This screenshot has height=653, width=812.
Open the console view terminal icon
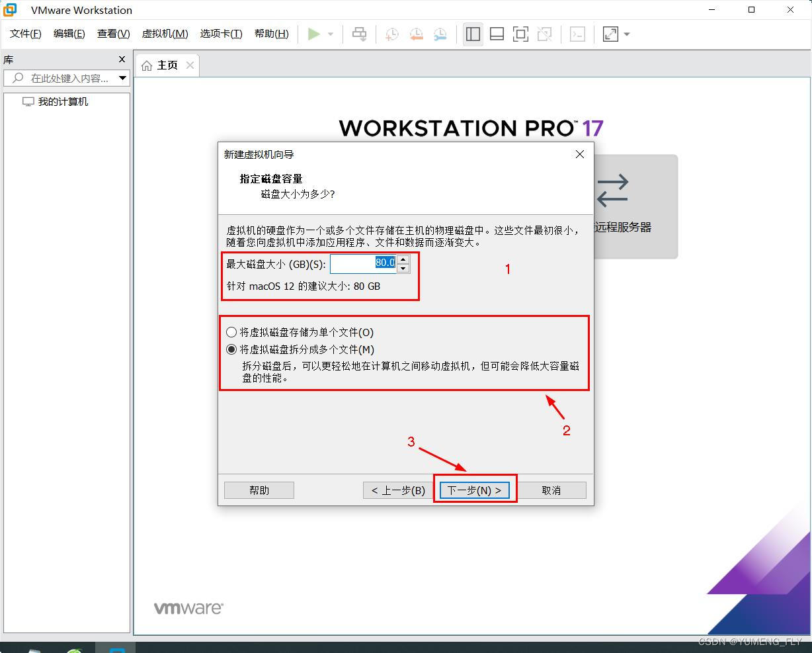(577, 34)
